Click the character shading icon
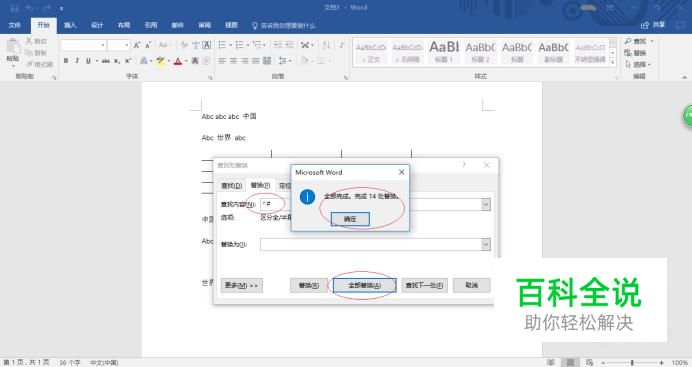 tap(195, 61)
